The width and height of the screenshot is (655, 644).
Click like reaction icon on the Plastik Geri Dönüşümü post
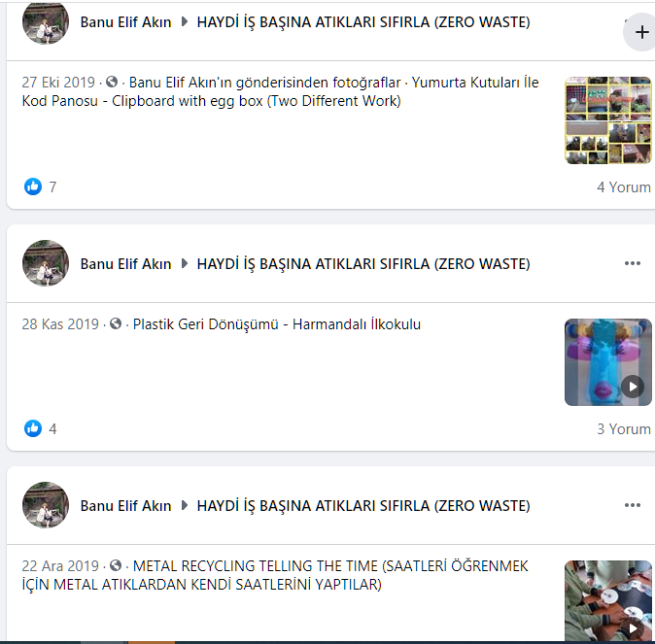[33, 428]
